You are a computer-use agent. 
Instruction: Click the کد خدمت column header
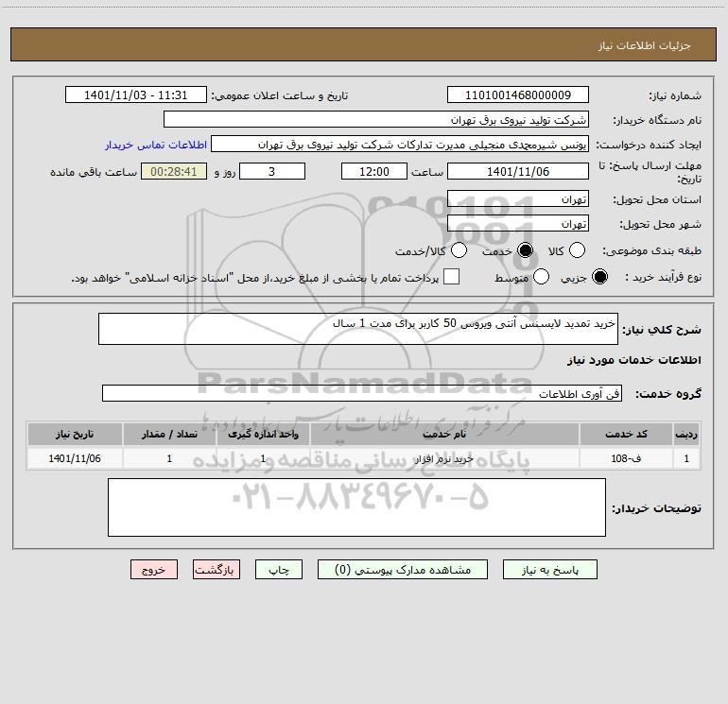click(626, 434)
